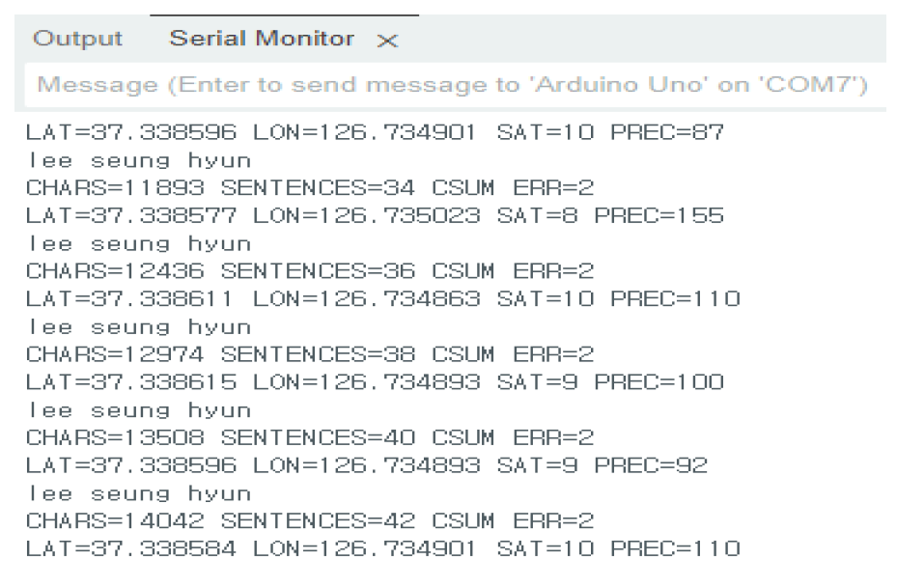Image resolution: width=897 pixels, height=588 pixels.
Task: Click the first 'lee seung hyun' line
Action: tap(139, 160)
